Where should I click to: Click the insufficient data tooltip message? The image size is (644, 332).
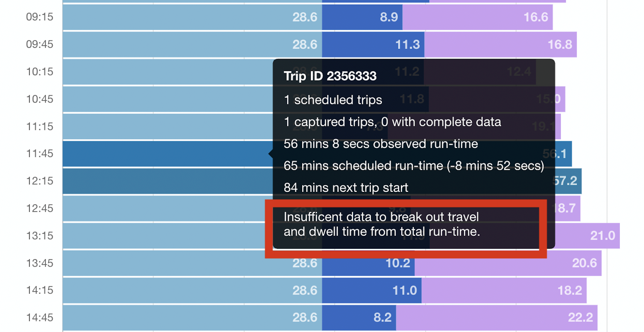coord(381,224)
